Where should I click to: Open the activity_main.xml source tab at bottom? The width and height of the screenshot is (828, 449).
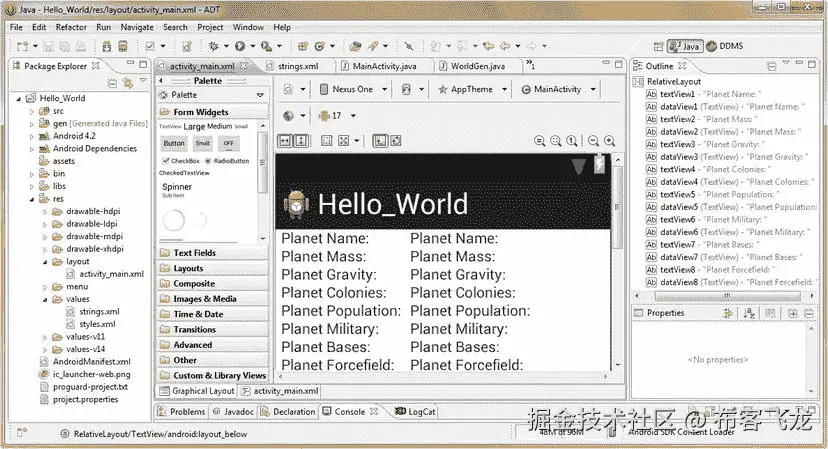[x=280, y=391]
